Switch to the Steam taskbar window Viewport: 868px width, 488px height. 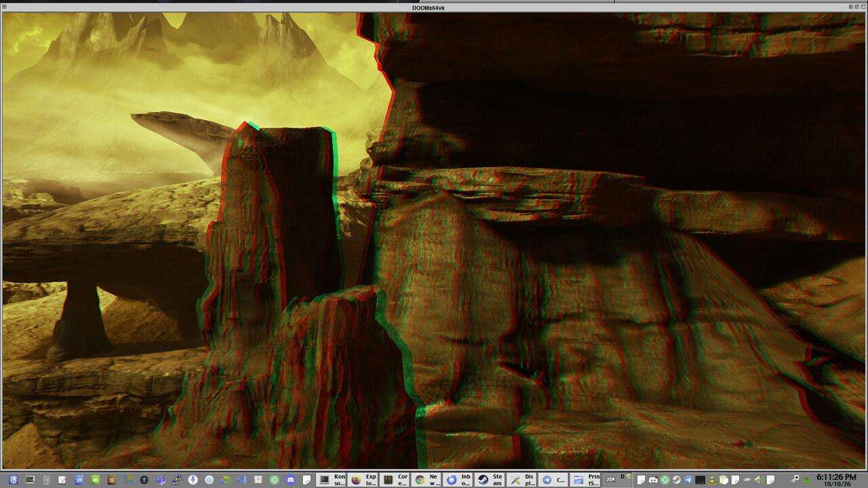490,480
